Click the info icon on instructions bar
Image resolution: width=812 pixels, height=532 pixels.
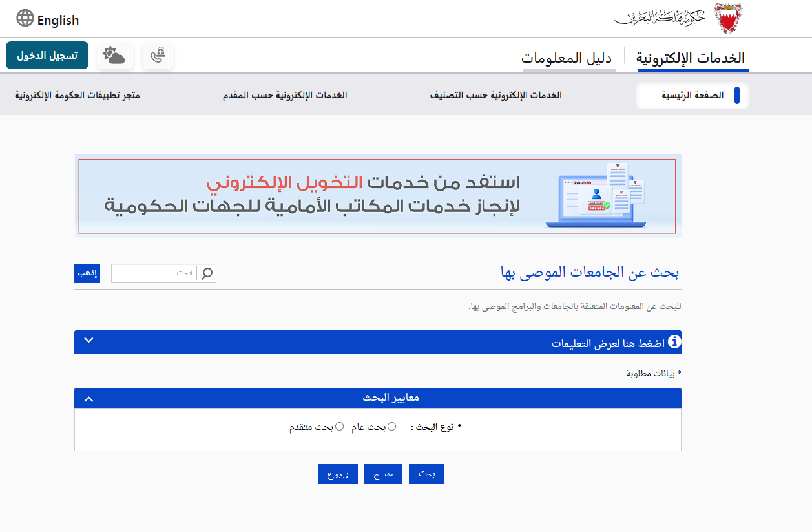pyautogui.click(x=674, y=341)
